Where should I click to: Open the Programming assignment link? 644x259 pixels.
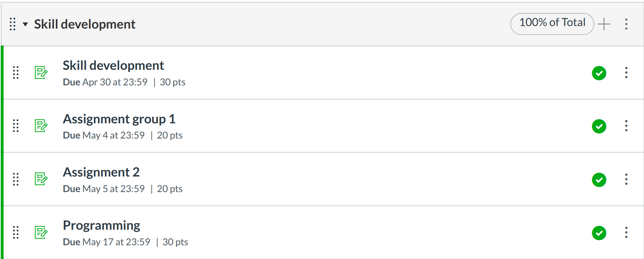(101, 225)
